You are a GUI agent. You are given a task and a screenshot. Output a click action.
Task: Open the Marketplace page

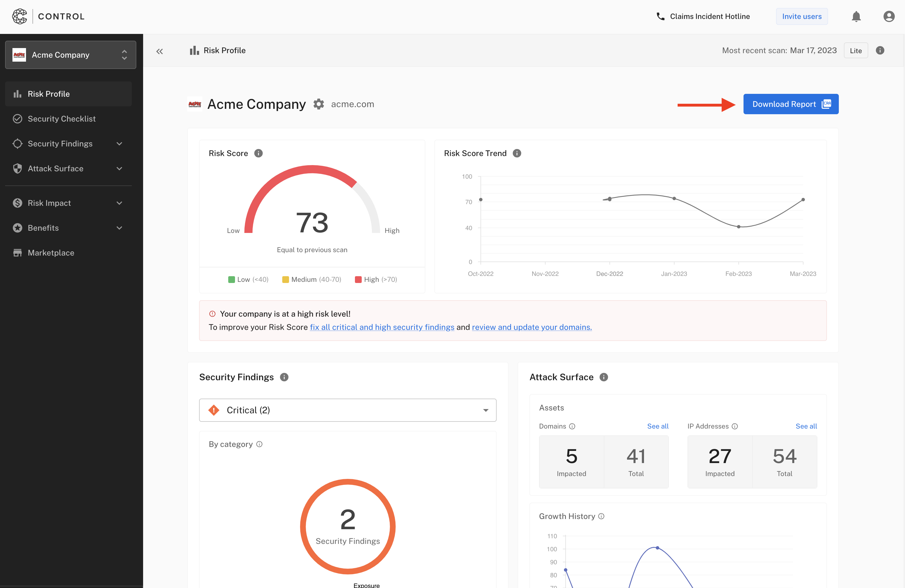[68, 253]
